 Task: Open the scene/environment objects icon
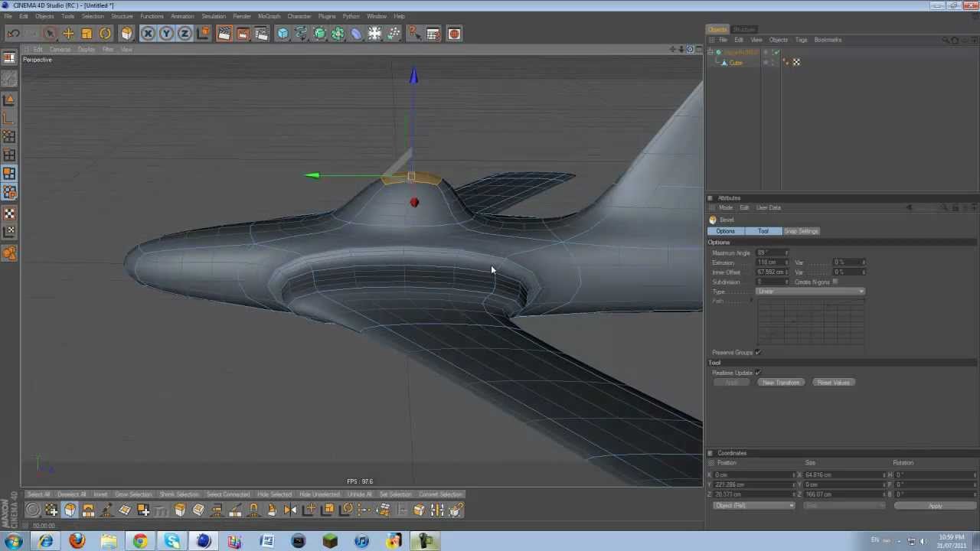[374, 34]
